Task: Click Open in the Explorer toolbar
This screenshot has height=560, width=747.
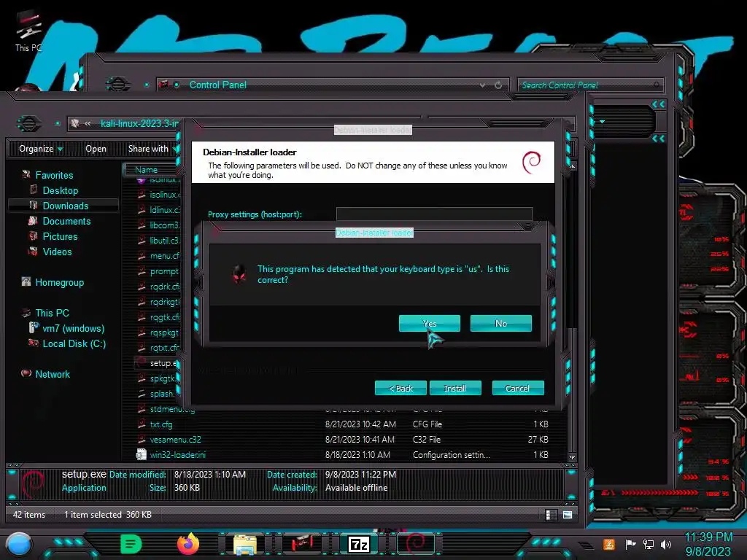Action: 96,149
